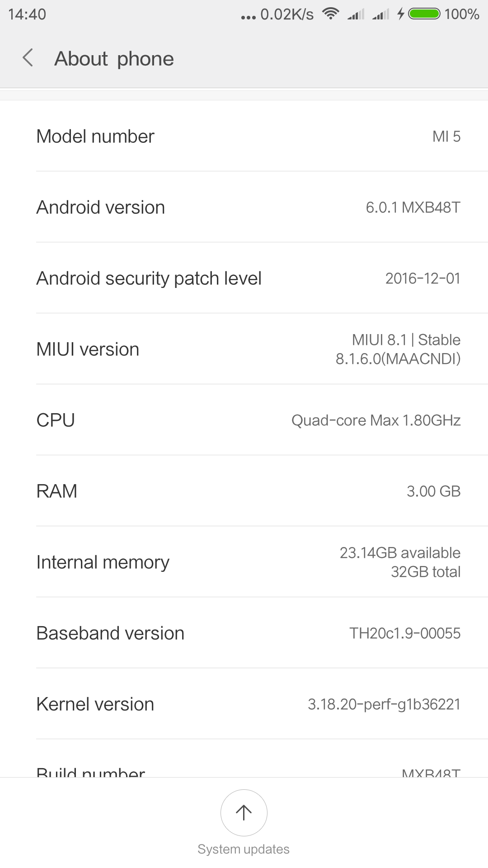Viewport: 488px width, 868px height.
Task: Select the Baseband version item
Action: (x=244, y=633)
